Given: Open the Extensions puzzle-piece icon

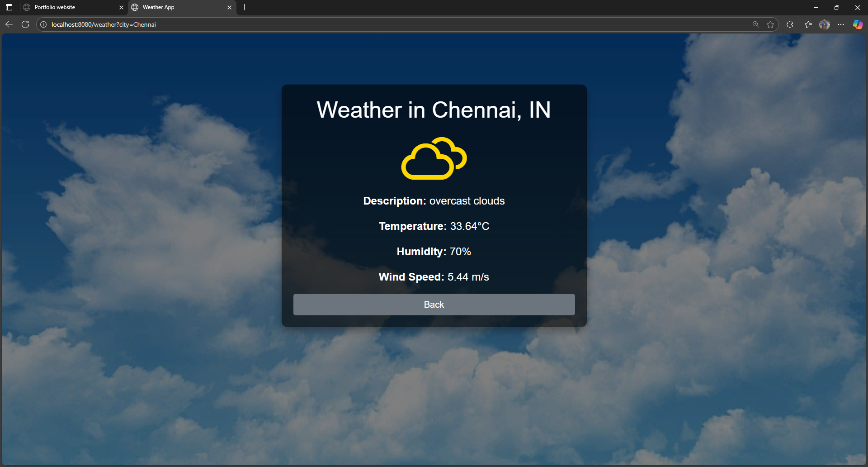Looking at the screenshot, I should tap(790, 24).
